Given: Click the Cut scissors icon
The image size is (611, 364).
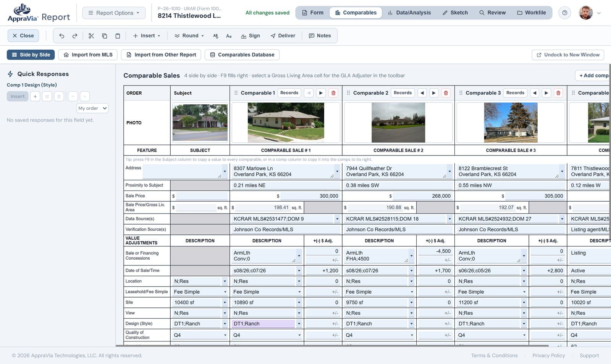Looking at the screenshot, I should point(91,36).
